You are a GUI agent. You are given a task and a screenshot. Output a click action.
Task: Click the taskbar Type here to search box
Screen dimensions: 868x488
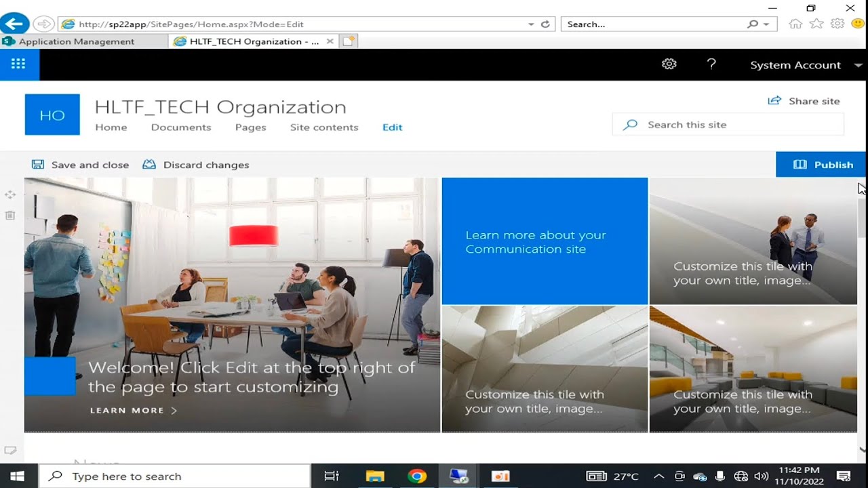point(174,476)
